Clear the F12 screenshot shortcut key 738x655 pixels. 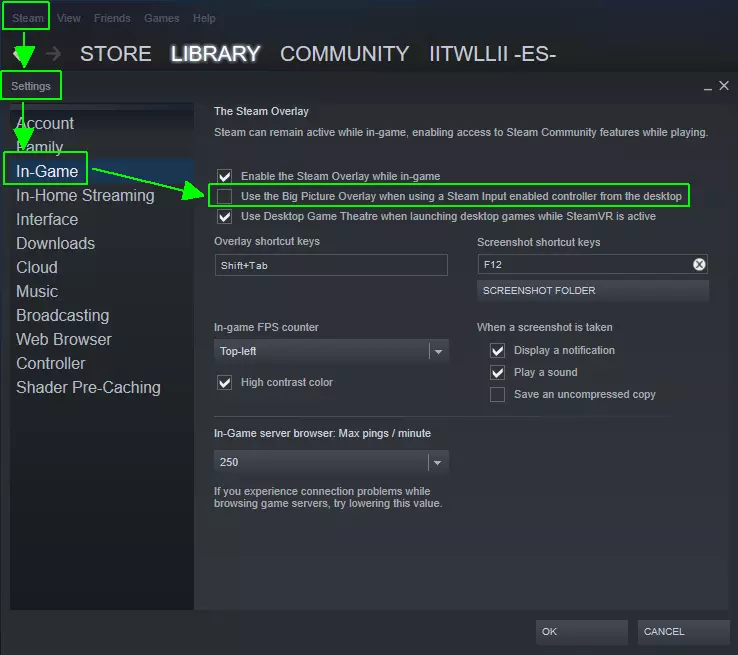(699, 264)
